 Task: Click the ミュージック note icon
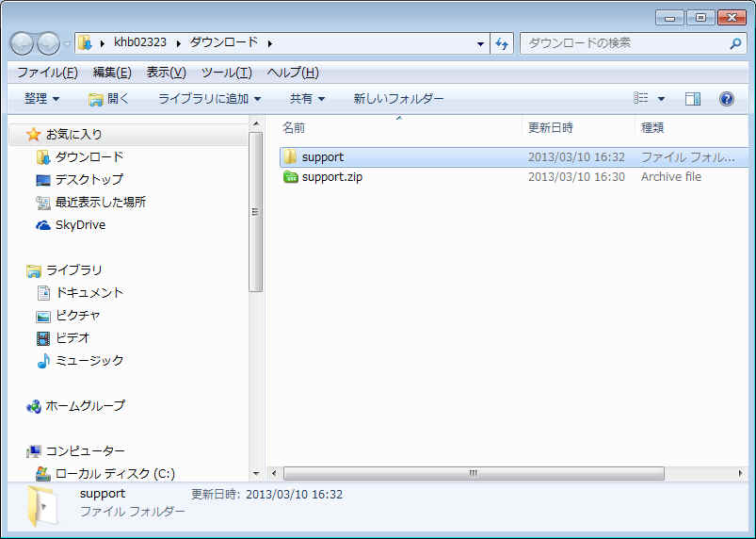[x=43, y=361]
